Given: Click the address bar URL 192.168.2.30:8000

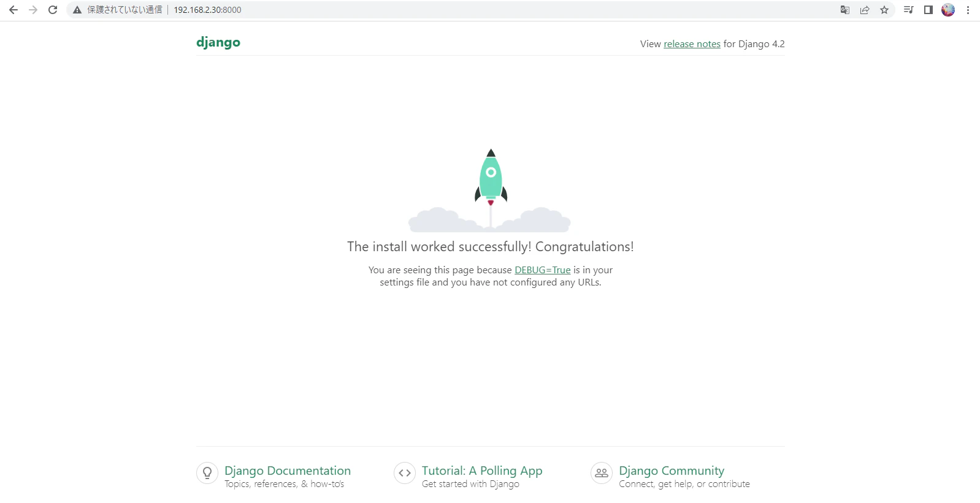Looking at the screenshot, I should (207, 10).
